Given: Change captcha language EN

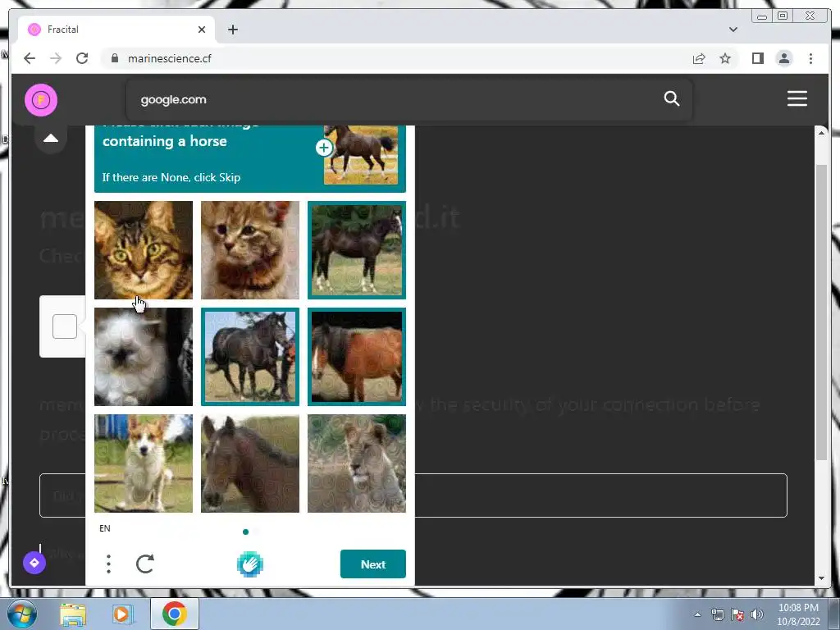Looking at the screenshot, I should (105, 528).
